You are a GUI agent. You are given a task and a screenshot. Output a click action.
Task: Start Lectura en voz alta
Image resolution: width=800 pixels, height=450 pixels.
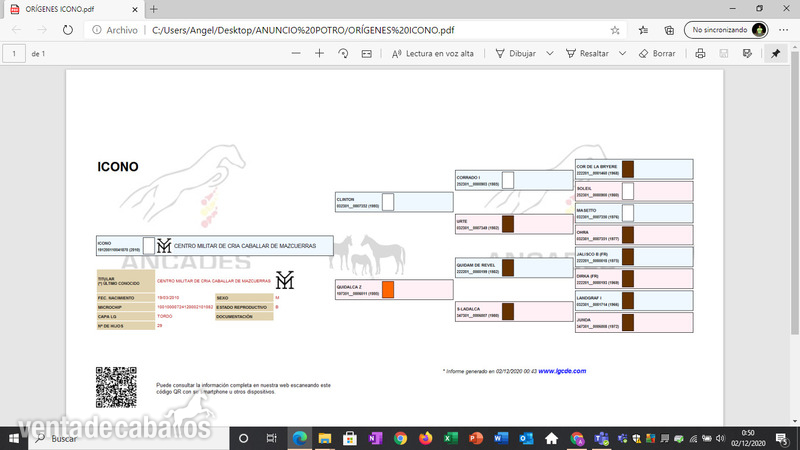[433, 53]
